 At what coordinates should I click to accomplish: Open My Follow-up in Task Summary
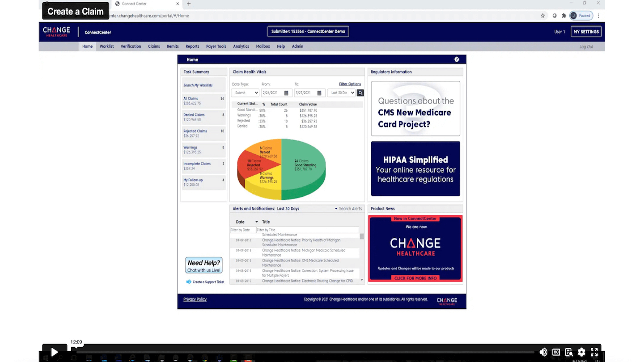[x=204, y=182]
